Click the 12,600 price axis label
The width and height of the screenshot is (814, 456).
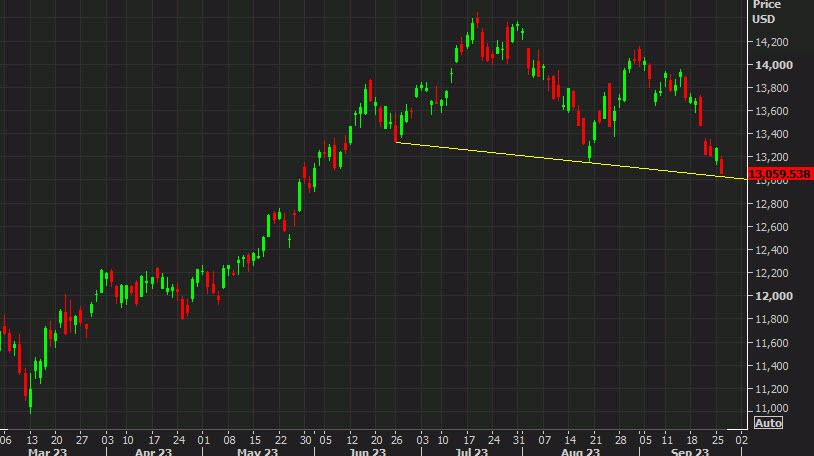[x=771, y=227]
